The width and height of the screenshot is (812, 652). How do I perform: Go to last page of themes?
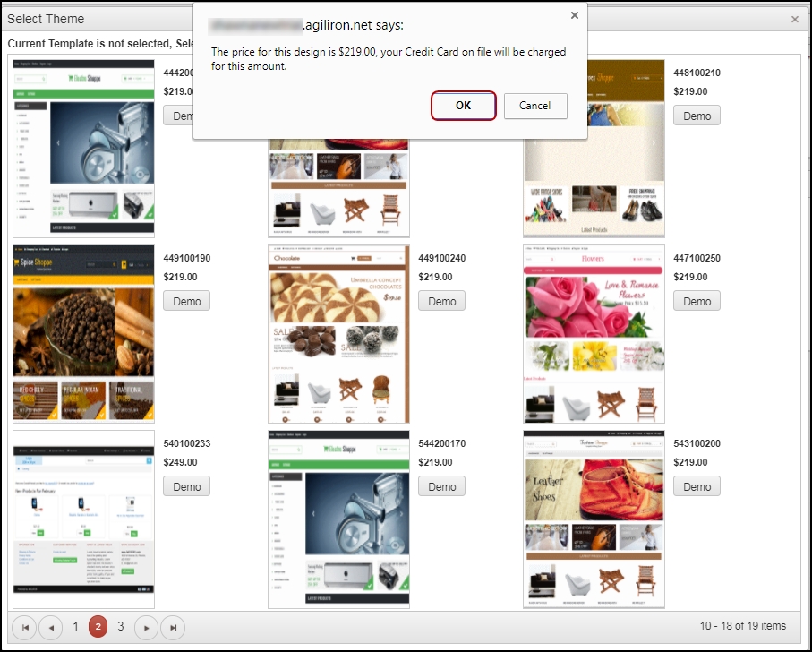pyautogui.click(x=173, y=627)
